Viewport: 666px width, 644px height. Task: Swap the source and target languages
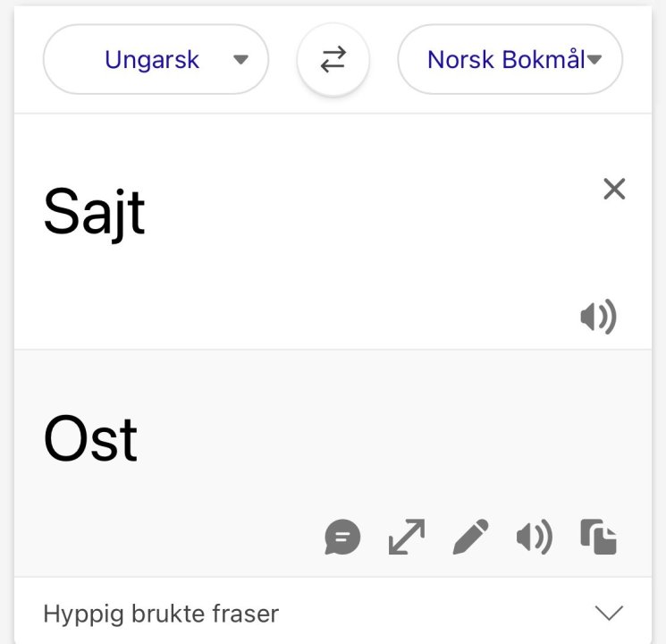point(333,60)
